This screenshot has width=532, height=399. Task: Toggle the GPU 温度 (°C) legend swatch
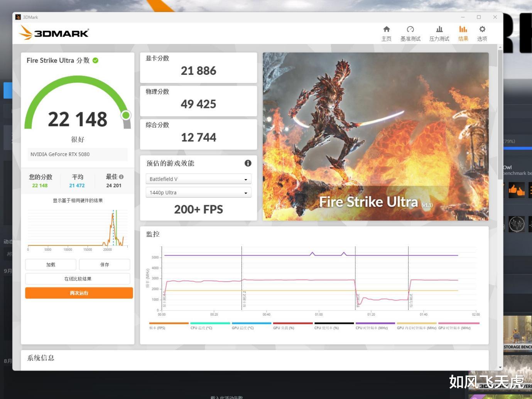coord(252,323)
